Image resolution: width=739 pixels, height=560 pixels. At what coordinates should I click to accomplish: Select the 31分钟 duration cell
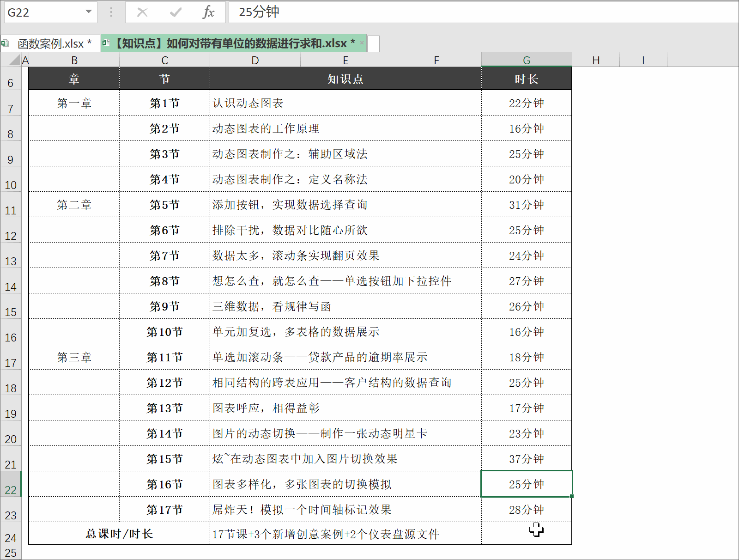click(x=527, y=205)
